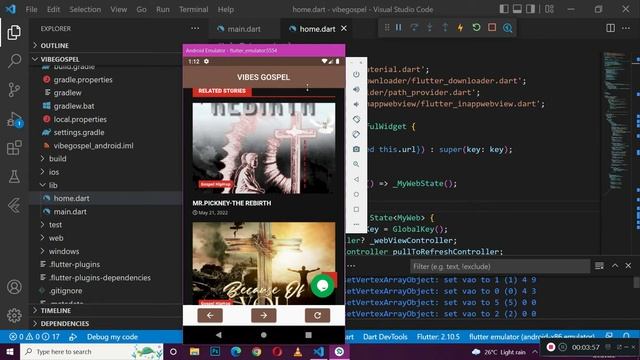This screenshot has height=360, width=640.
Task: Click emulator power button
Action: (x=356, y=74)
